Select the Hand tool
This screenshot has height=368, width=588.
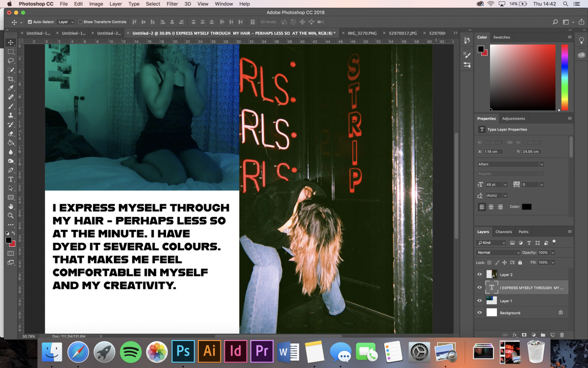pyautogui.click(x=11, y=207)
